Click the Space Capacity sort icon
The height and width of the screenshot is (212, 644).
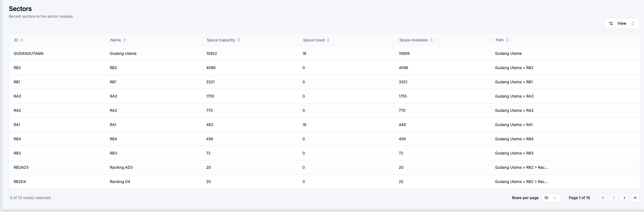(x=239, y=40)
